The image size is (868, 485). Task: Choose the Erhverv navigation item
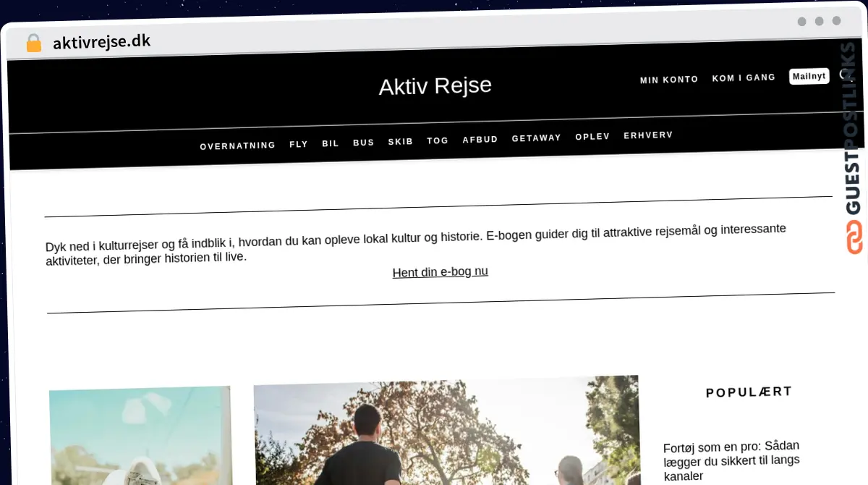click(648, 135)
